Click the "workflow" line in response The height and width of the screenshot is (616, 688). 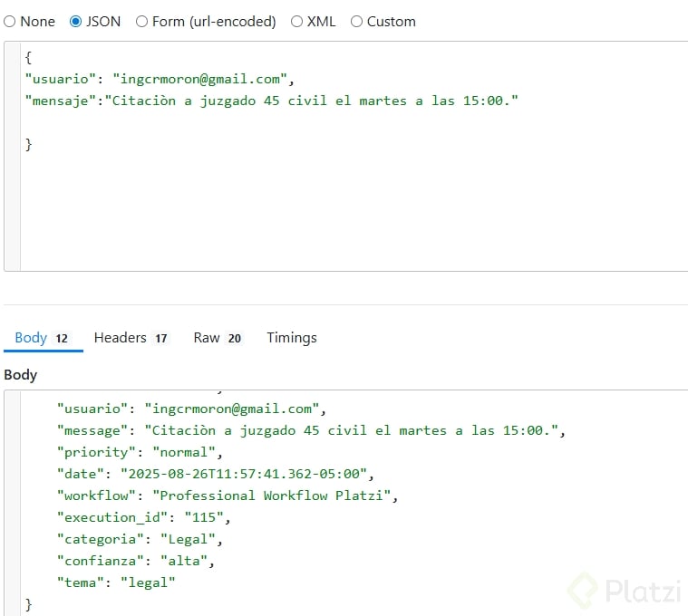click(227, 496)
